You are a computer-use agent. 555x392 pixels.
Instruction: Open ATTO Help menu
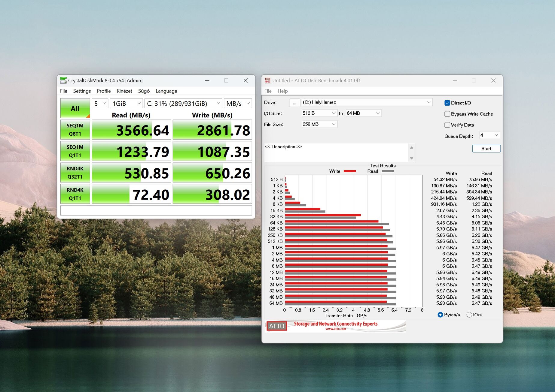(282, 91)
